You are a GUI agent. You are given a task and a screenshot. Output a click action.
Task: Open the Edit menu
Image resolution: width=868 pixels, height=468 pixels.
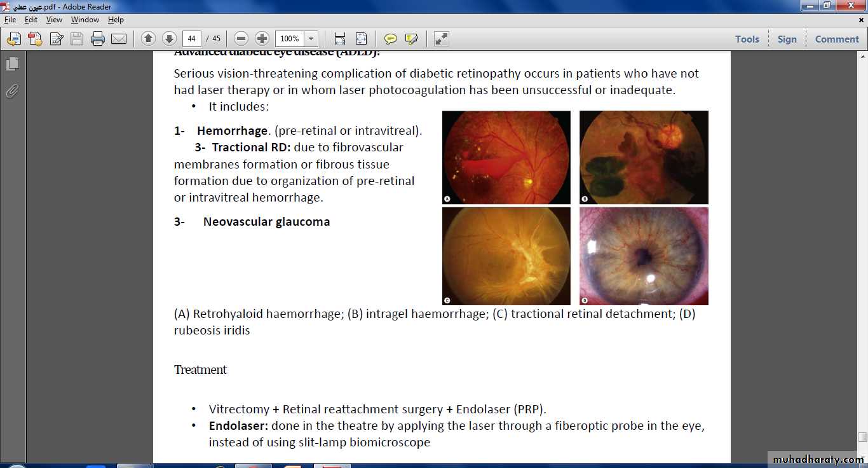coord(31,20)
